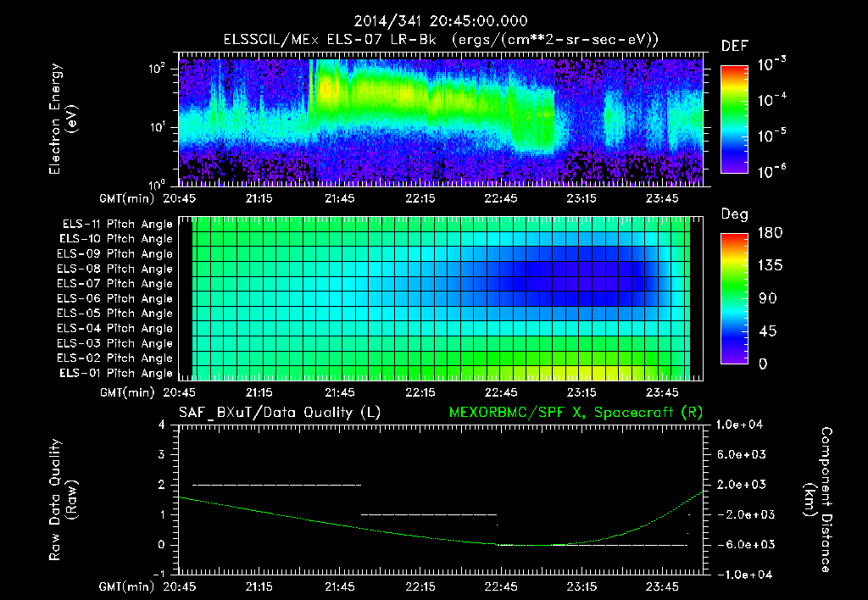Click the 2.0e+03 right axis value
The height and width of the screenshot is (600, 868).
point(742,484)
